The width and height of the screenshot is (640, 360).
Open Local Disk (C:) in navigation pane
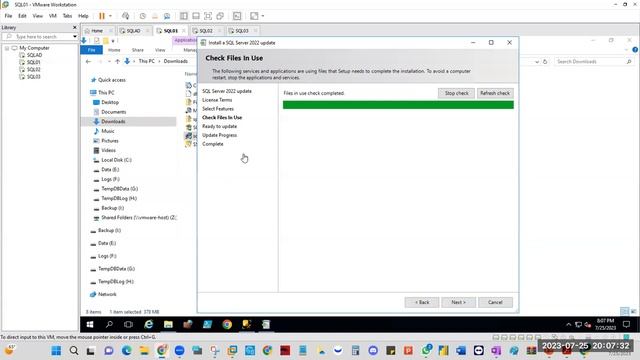(116, 160)
